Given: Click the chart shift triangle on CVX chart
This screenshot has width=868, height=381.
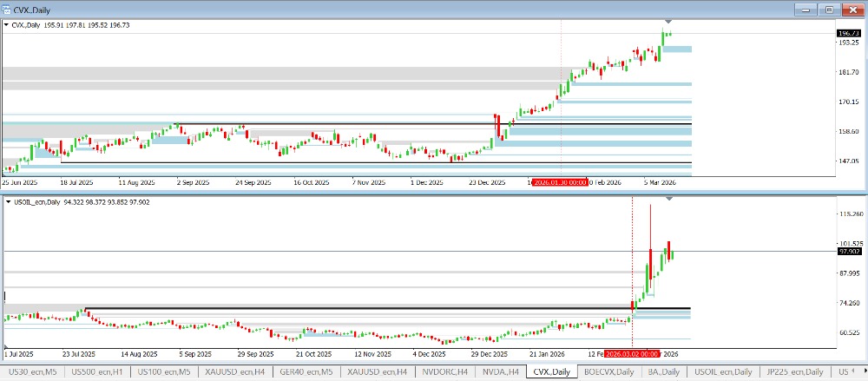Looking at the screenshot, I should coord(667,21).
